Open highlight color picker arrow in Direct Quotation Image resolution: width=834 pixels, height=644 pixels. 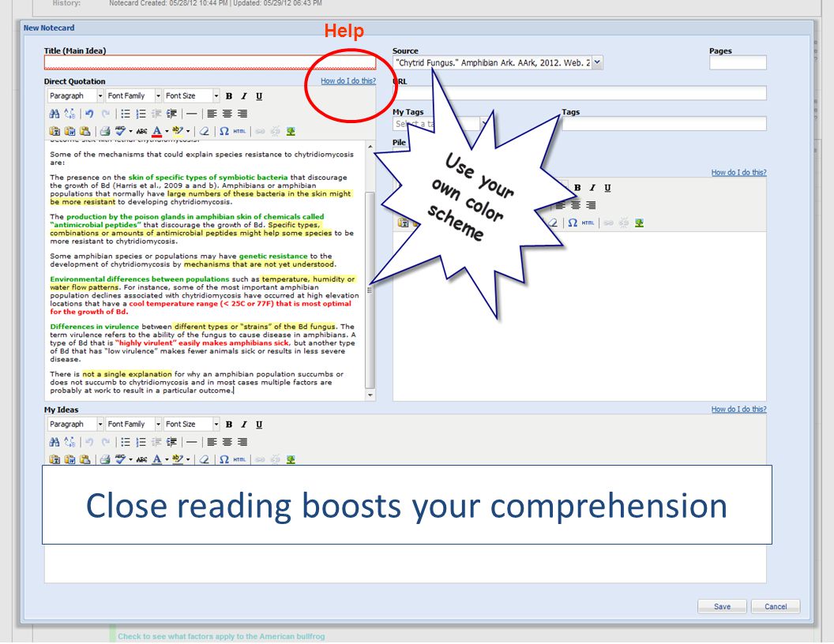click(188, 131)
